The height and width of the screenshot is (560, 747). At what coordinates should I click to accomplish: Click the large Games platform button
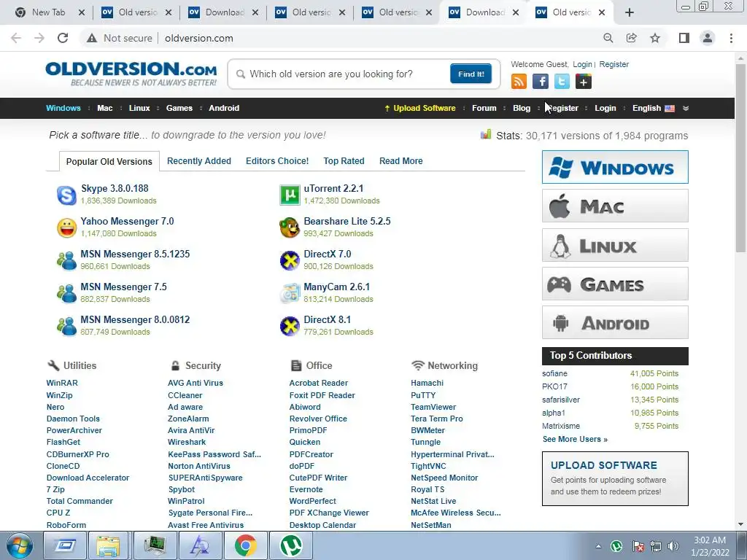point(615,284)
